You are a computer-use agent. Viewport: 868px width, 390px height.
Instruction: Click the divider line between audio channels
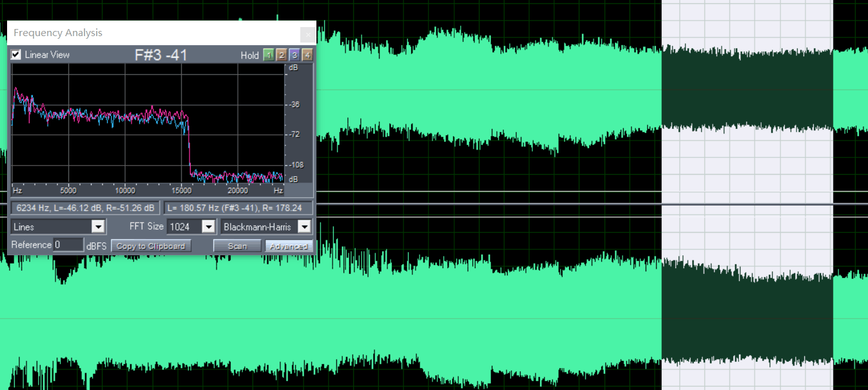[580, 204]
